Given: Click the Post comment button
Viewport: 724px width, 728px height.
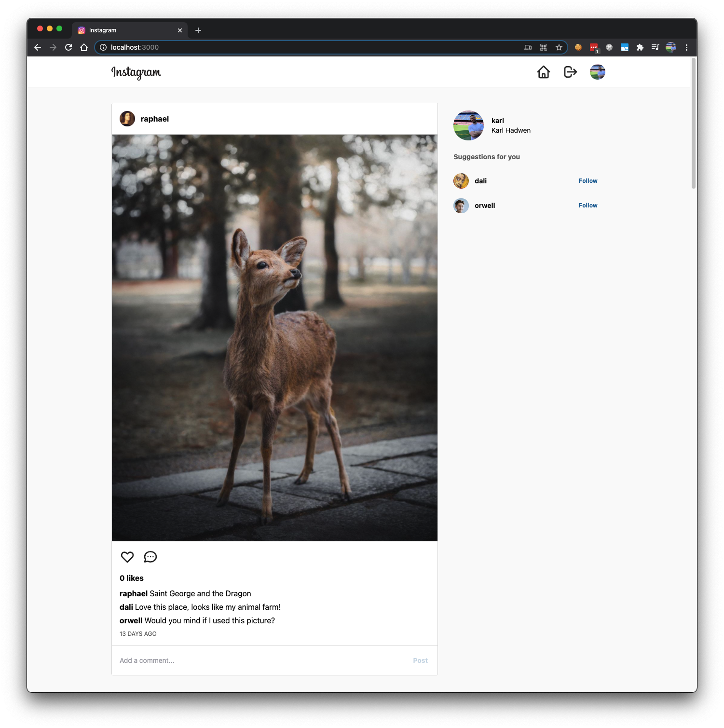Looking at the screenshot, I should [x=420, y=660].
